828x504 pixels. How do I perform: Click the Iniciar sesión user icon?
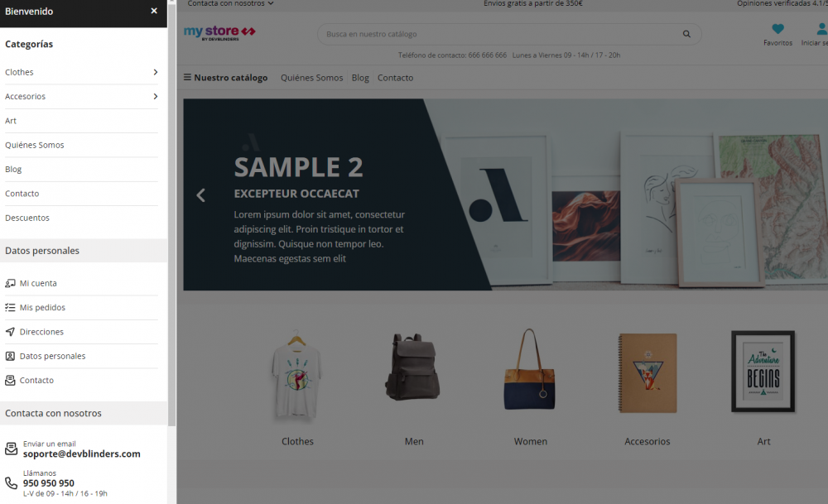[821, 29]
